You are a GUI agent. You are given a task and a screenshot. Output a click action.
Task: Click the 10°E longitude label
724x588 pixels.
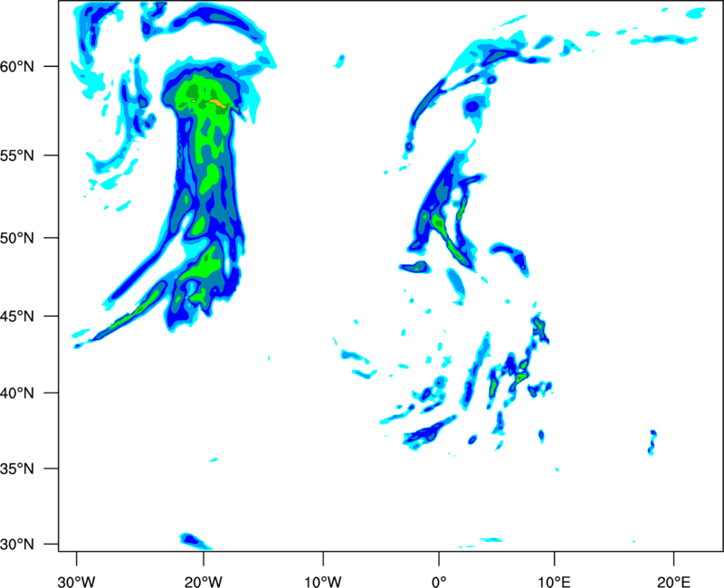coord(554,582)
